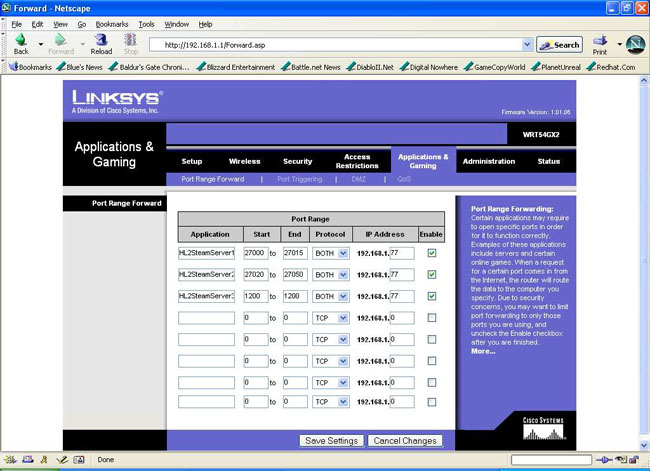Click the Start port field showing 27000
650x471 pixels.
click(x=256, y=253)
